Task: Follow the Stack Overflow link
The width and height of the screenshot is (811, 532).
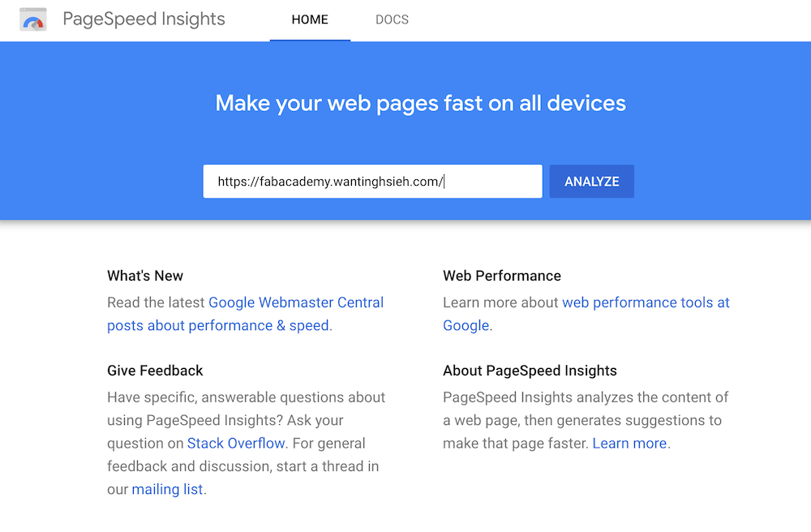Action: (x=236, y=444)
